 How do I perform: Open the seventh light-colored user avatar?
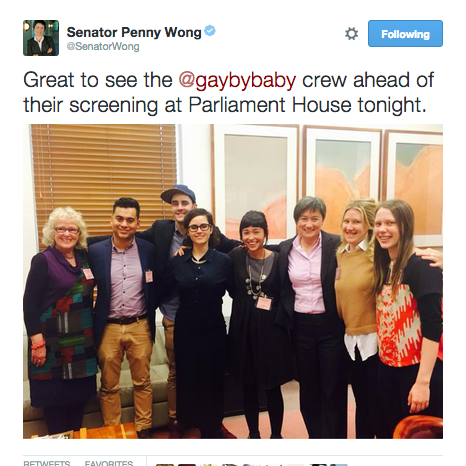[296, 465]
